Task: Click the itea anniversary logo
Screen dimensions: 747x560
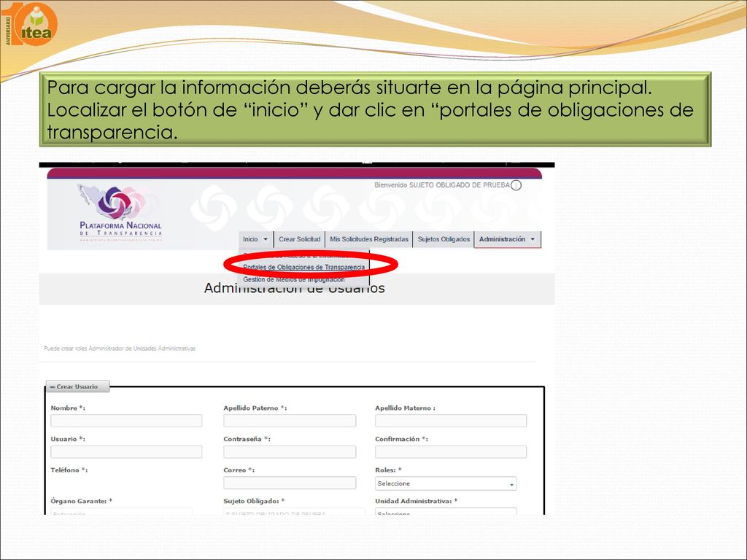Action: [29, 25]
